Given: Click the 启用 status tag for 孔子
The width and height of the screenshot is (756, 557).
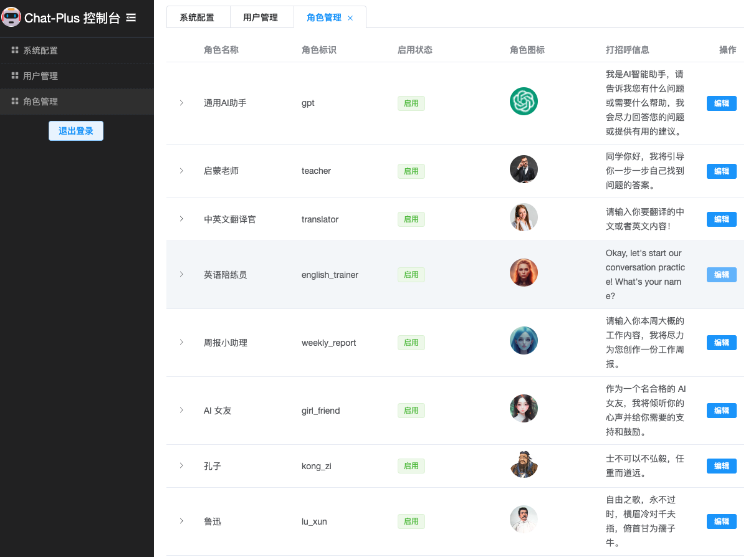Looking at the screenshot, I should 411,466.
